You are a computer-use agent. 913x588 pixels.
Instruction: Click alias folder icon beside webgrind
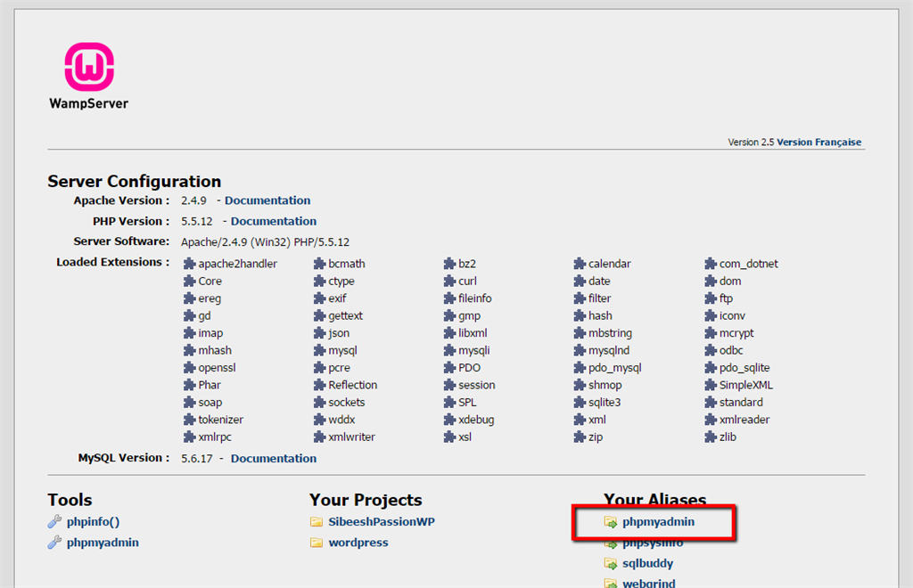pyautogui.click(x=610, y=583)
